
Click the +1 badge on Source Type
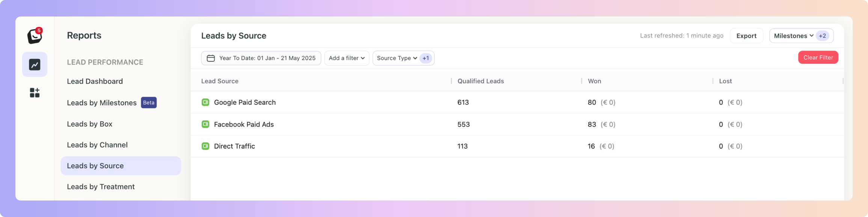click(426, 58)
